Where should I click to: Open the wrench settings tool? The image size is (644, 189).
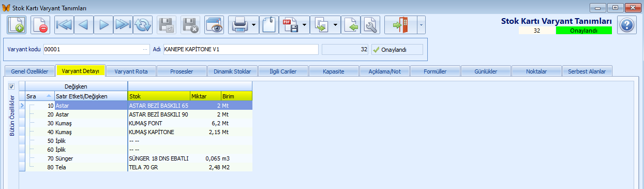pyautogui.click(x=370, y=25)
